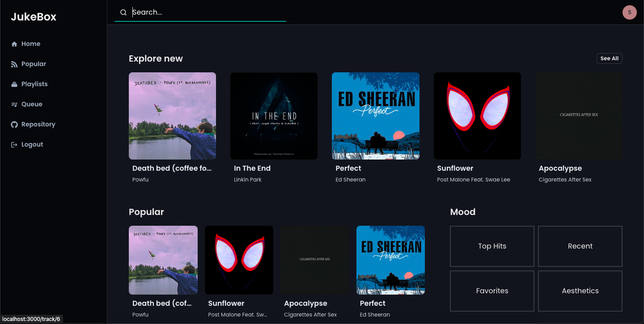Screen dimensions: 644x324
Task: Click "Cigarettes After Sex" artist in Explore new
Action: pyautogui.click(x=565, y=180)
